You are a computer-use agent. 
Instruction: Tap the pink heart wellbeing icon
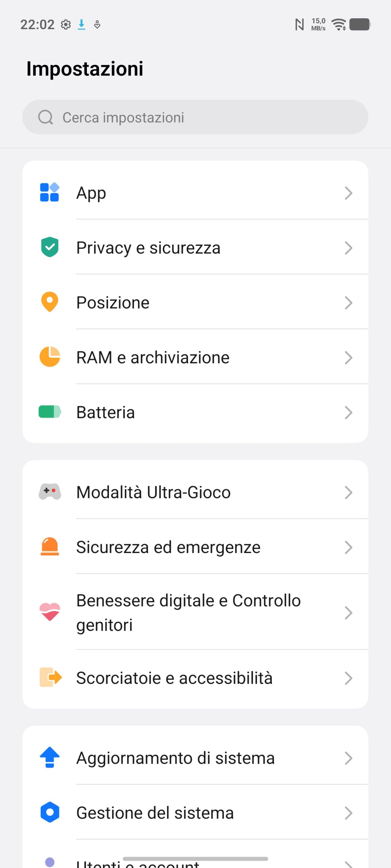(x=50, y=612)
